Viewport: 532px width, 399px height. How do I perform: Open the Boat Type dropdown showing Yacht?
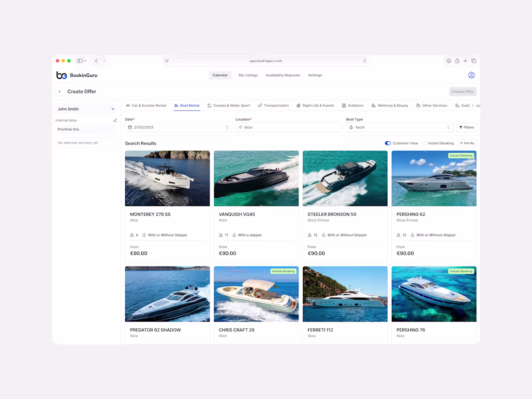tap(400, 127)
